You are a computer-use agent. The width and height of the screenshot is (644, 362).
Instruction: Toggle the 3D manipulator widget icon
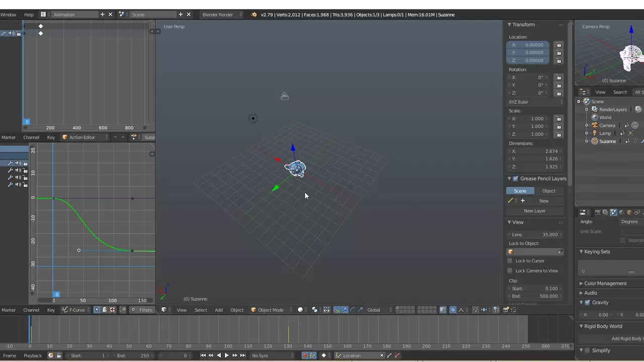coord(337,310)
